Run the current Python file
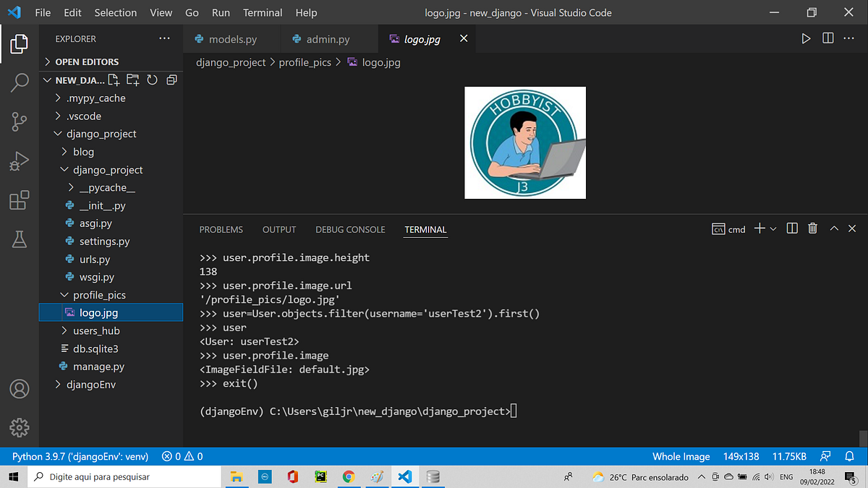The width and height of the screenshot is (868, 488). (x=806, y=39)
